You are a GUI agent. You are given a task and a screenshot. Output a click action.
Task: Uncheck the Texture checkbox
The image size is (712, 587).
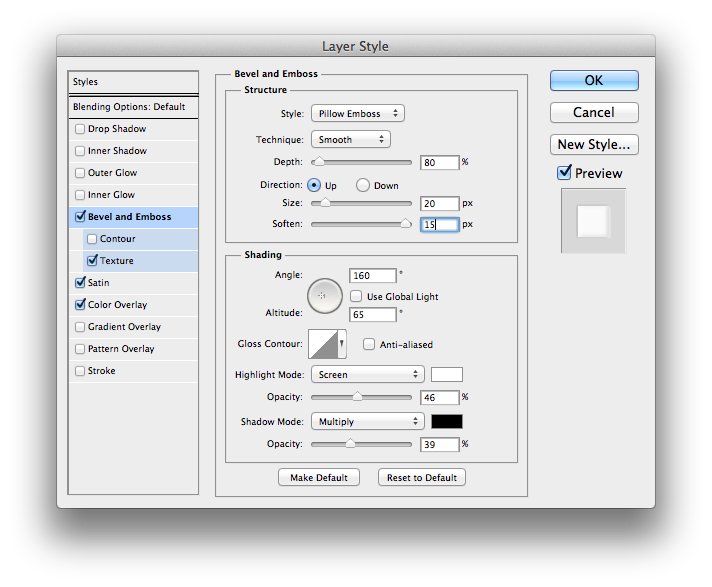pyautogui.click(x=92, y=261)
